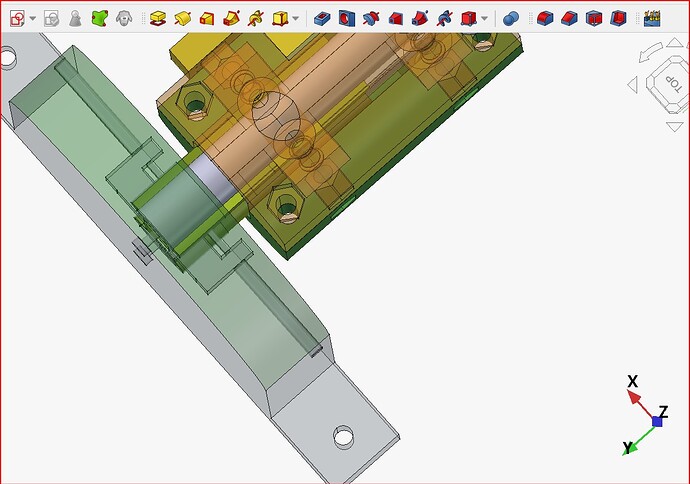The image size is (690, 484).
Task: Select the yellow Revolution tool
Action: coord(182,18)
